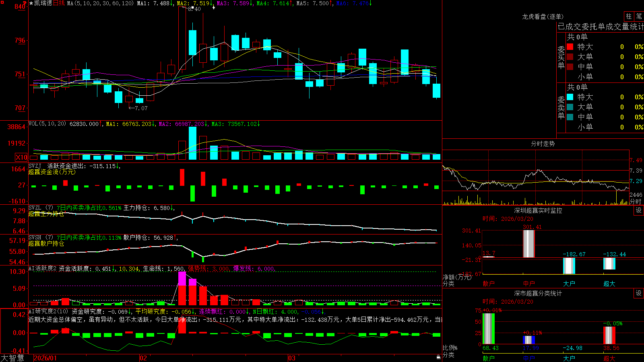Image resolution: width=644 pixels, height=362 pixels.
Task: Click the 凯瑞德 stock name
Action: coord(43,3)
